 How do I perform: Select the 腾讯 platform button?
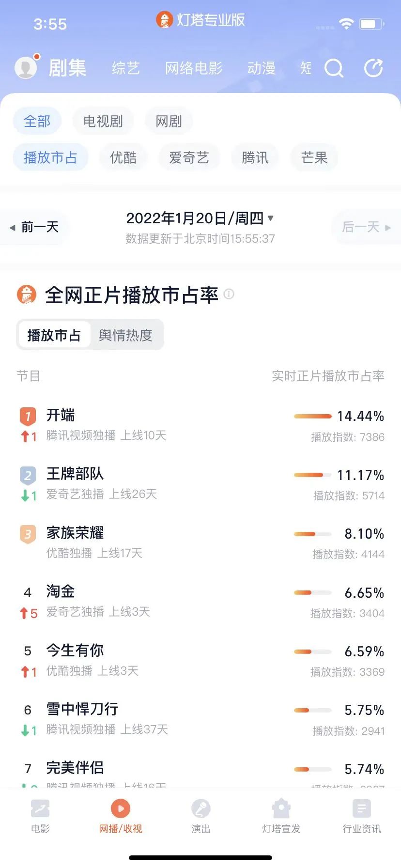tap(255, 157)
